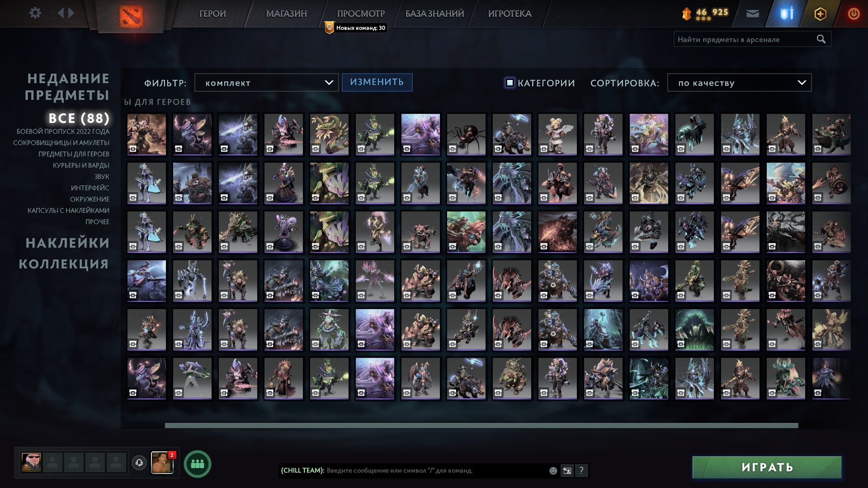868x488 pixels.
Task: Expand the комплект filter dropdown
Action: tap(266, 83)
